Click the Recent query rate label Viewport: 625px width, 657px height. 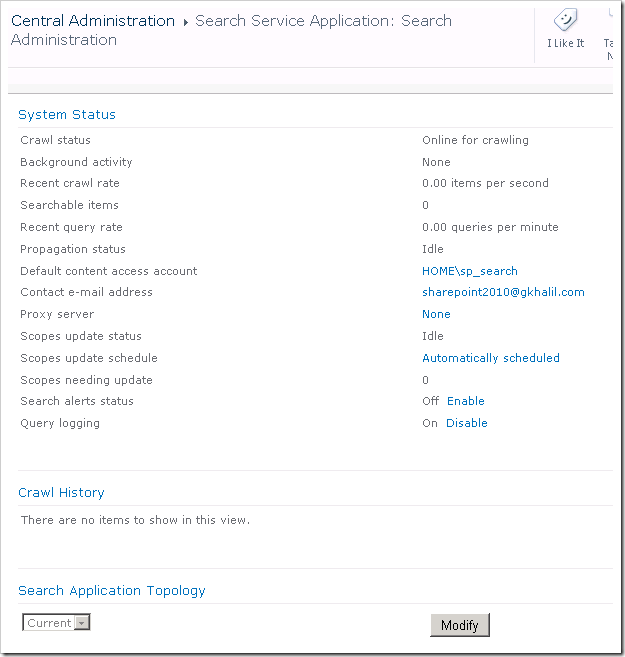coord(71,227)
